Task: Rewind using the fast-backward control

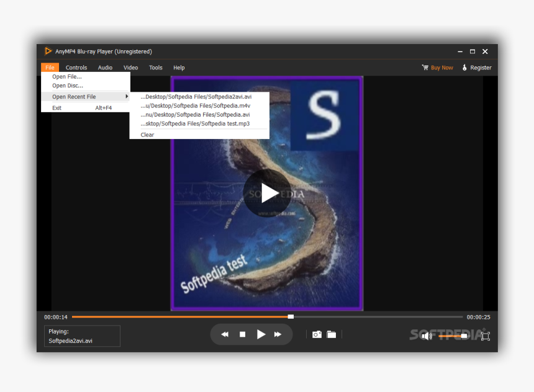Action: click(225, 334)
